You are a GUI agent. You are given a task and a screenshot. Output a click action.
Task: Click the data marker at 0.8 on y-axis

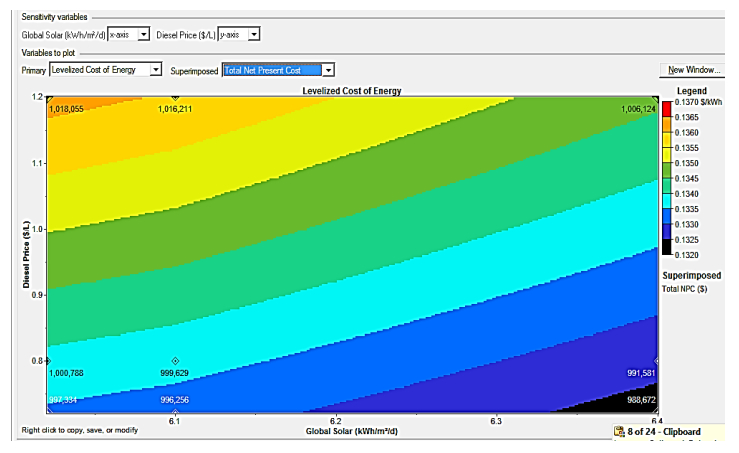47,360
